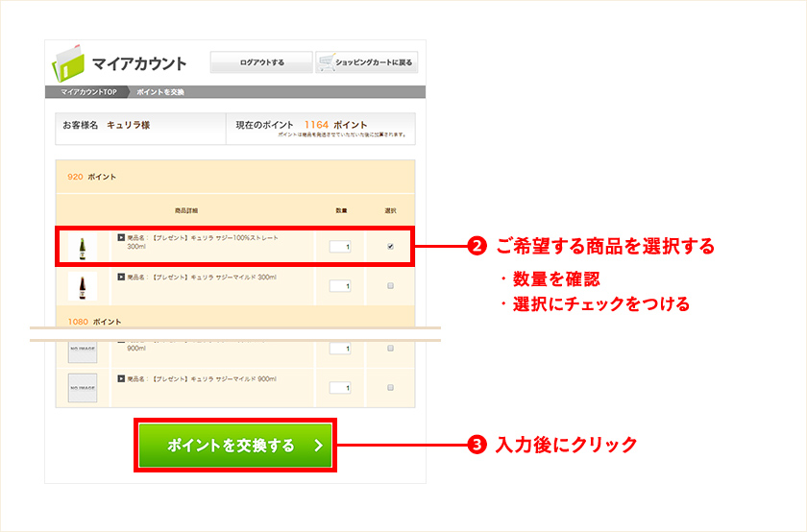Click product name サジー100%ストレート 300ml text
This screenshot has height=532, width=807.
[203, 242]
